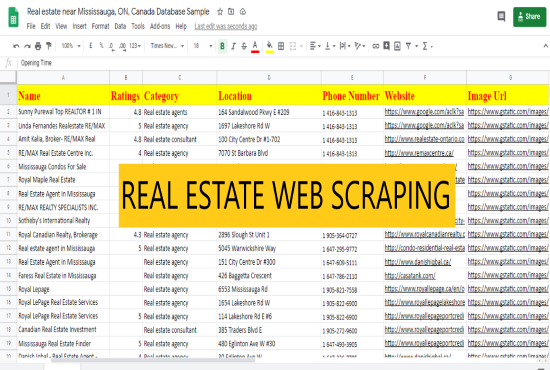Click the Redo icon

pos(27,46)
